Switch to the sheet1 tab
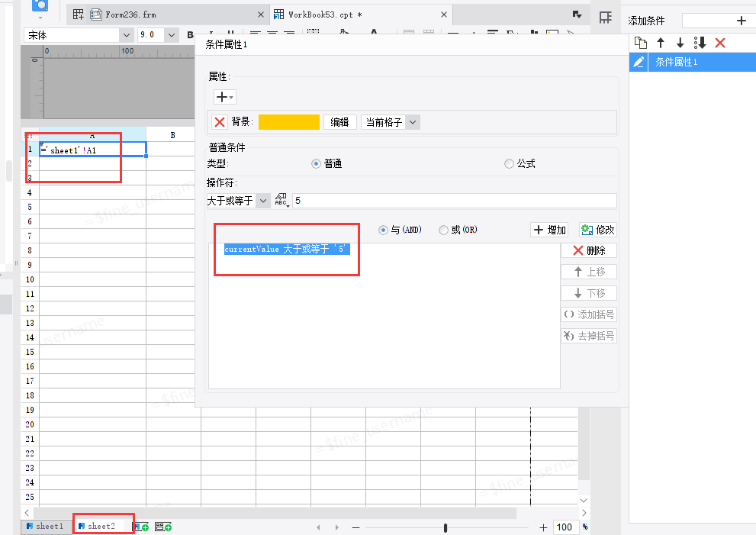756x535 pixels. tap(45, 526)
